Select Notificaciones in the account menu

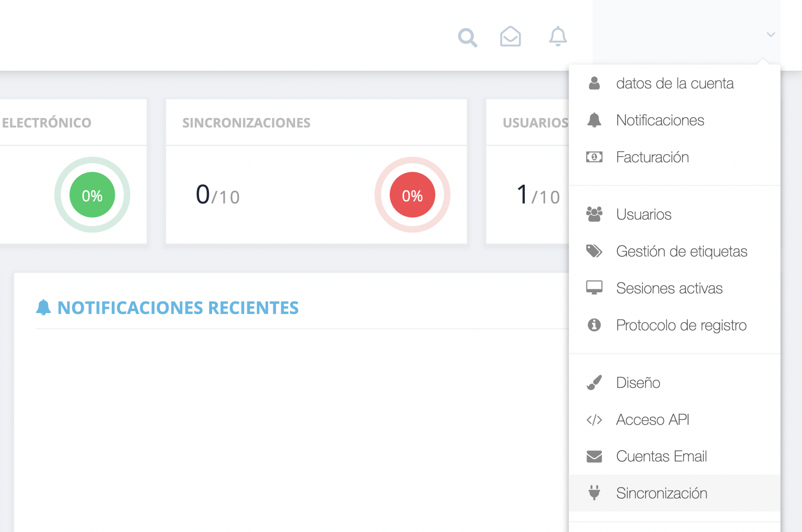(674, 121)
